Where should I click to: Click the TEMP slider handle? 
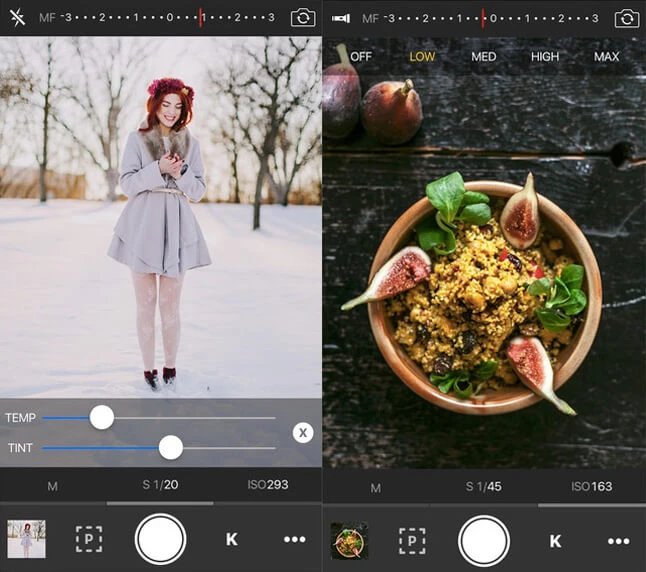tap(102, 418)
